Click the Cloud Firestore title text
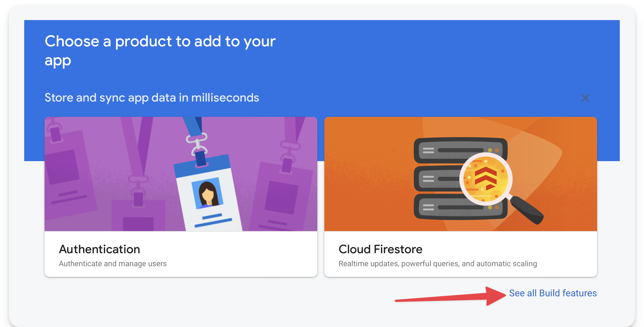 pos(380,249)
